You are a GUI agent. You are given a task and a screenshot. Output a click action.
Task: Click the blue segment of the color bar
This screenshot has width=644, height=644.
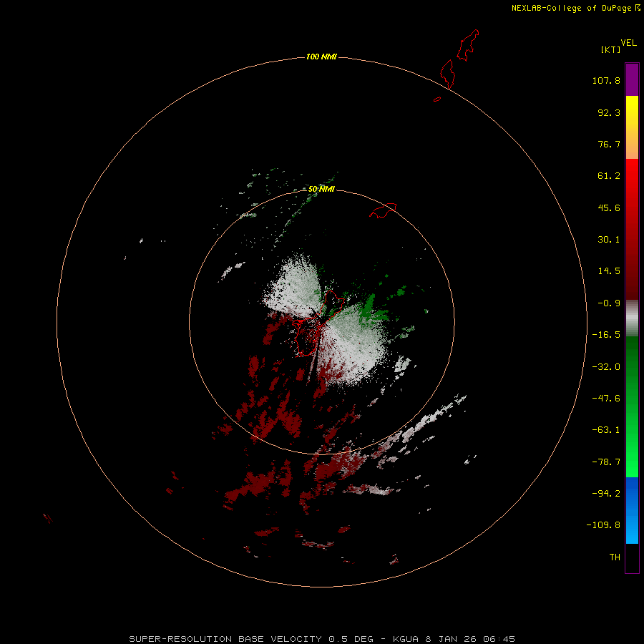pyautogui.click(x=632, y=510)
